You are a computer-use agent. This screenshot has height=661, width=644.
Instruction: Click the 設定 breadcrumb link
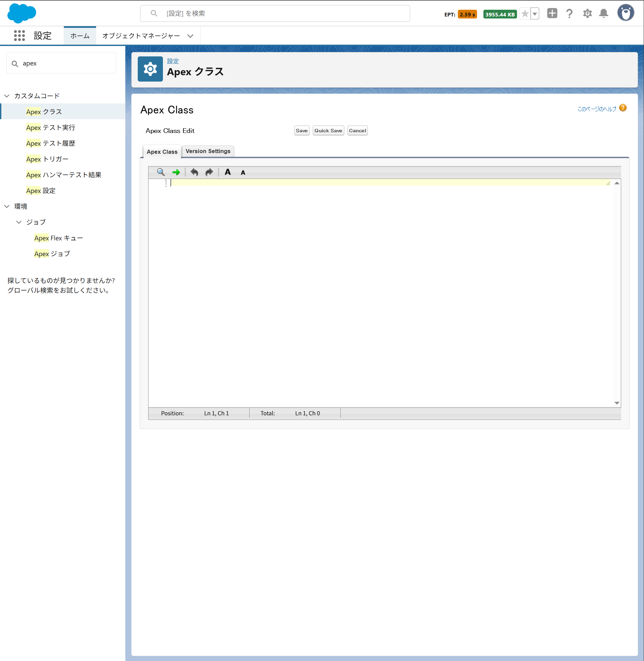coord(173,61)
